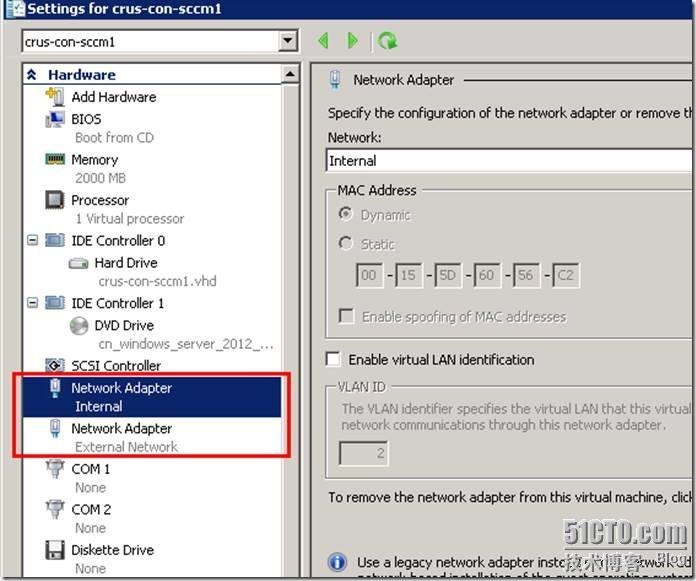Select the COM 1 tree item
The height and width of the screenshot is (581, 696).
pyautogui.click(x=91, y=469)
